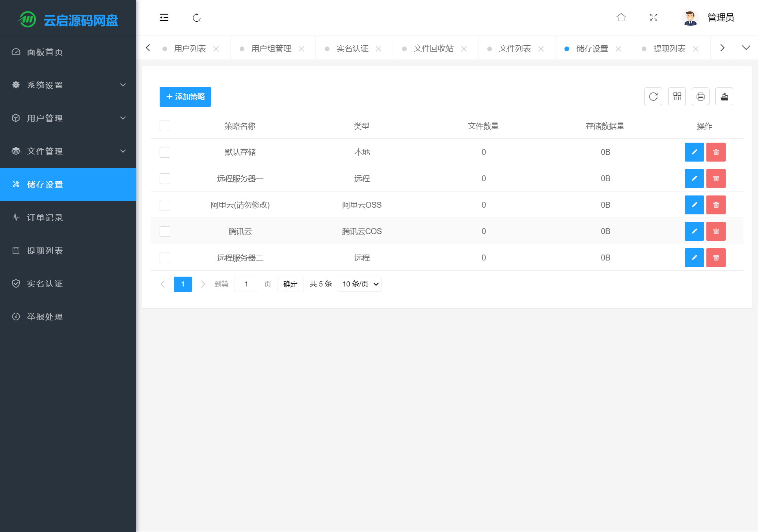Click the reload page icon next to sidebar toggle
The width and height of the screenshot is (758, 532).
pyautogui.click(x=197, y=17)
